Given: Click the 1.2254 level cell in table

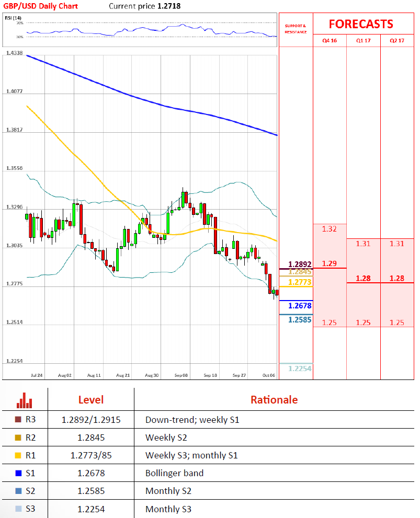Looking at the screenshot, I should 91,510.
